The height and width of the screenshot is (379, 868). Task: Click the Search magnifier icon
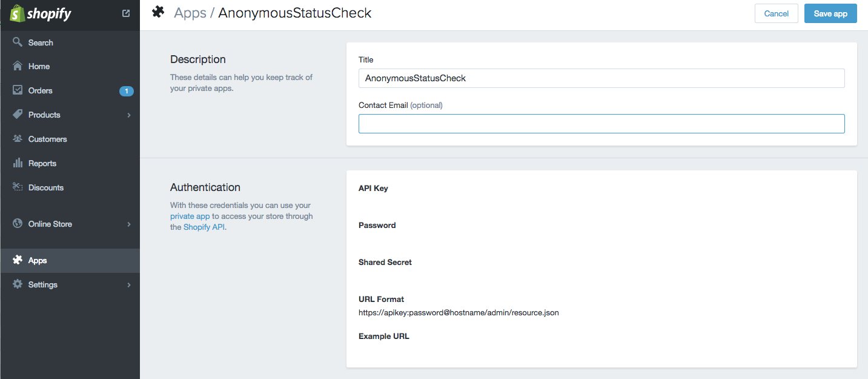pos(18,42)
